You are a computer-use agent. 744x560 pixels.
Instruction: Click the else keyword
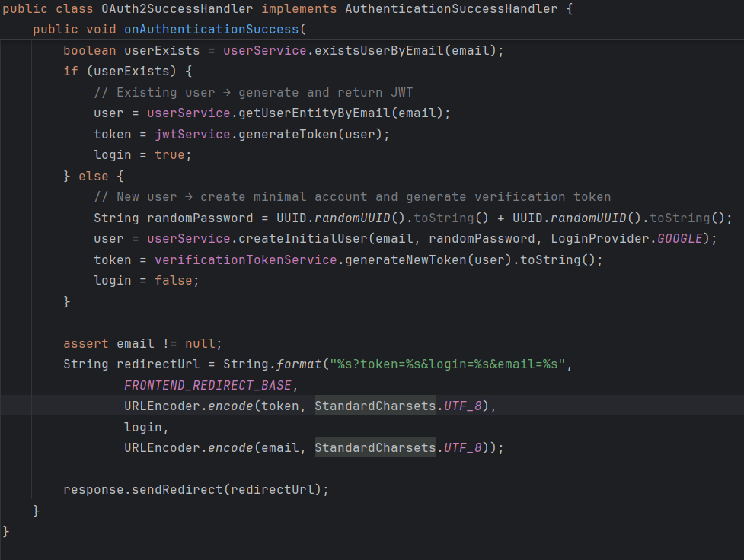94,176
